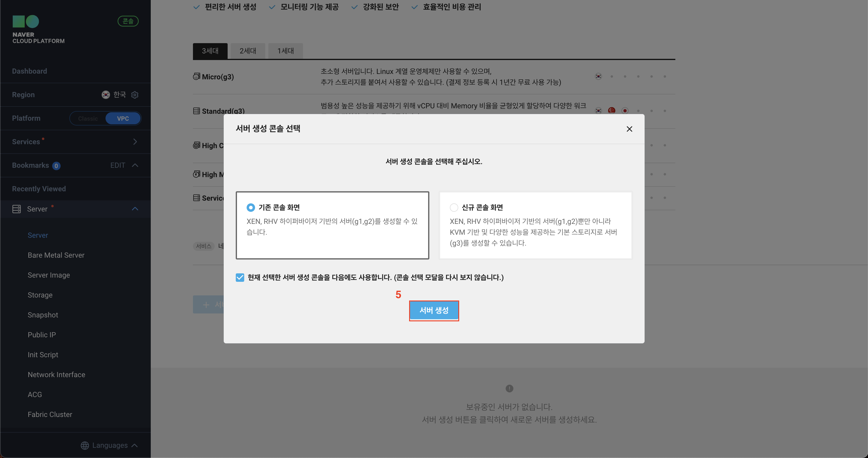
Task: Click the Bookmarks count badge
Action: pyautogui.click(x=56, y=166)
